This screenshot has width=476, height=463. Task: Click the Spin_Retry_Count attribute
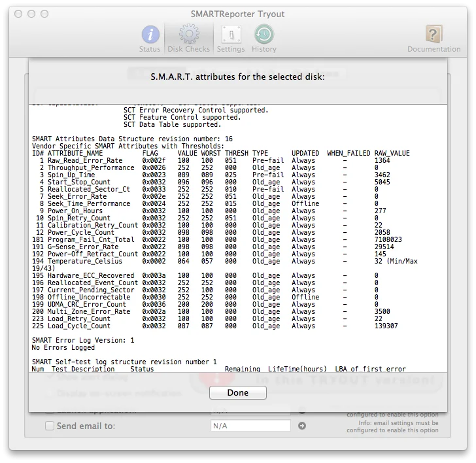click(79, 218)
